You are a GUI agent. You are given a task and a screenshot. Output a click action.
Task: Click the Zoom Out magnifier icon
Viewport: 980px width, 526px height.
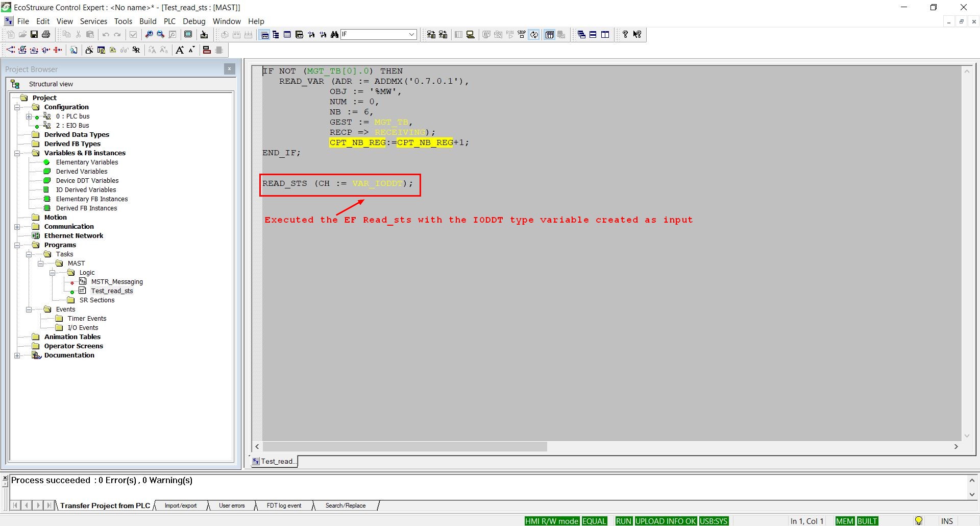[x=161, y=34]
